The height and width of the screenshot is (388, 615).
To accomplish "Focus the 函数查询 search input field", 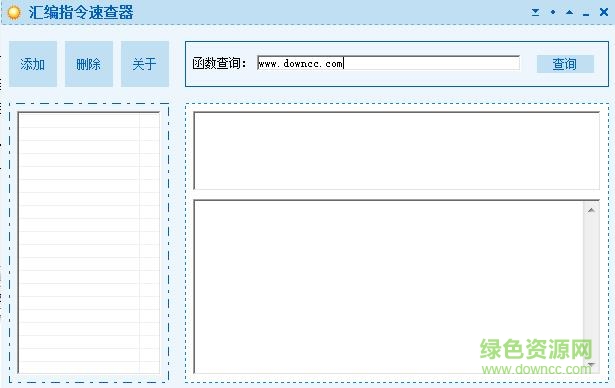I will click(388, 63).
